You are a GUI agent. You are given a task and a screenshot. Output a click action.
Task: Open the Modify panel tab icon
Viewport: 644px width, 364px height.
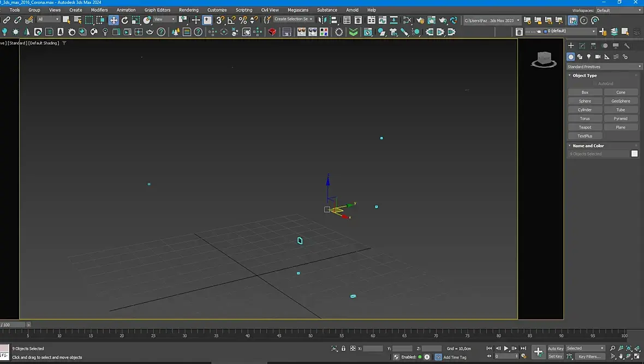[582, 46]
